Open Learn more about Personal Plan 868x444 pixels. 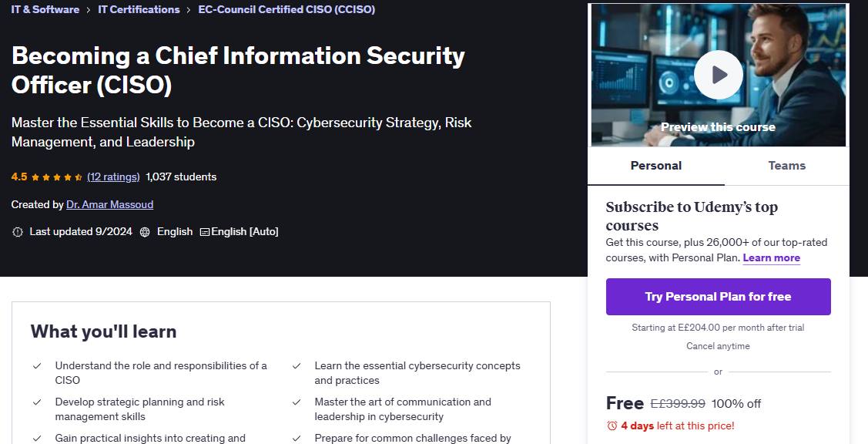771,257
